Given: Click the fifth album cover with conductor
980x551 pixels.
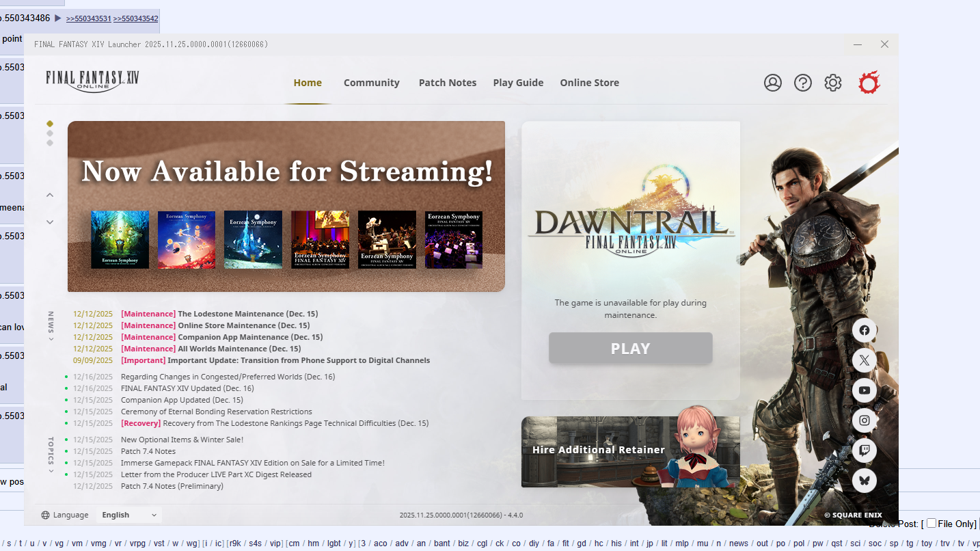Looking at the screenshot, I should [387, 239].
